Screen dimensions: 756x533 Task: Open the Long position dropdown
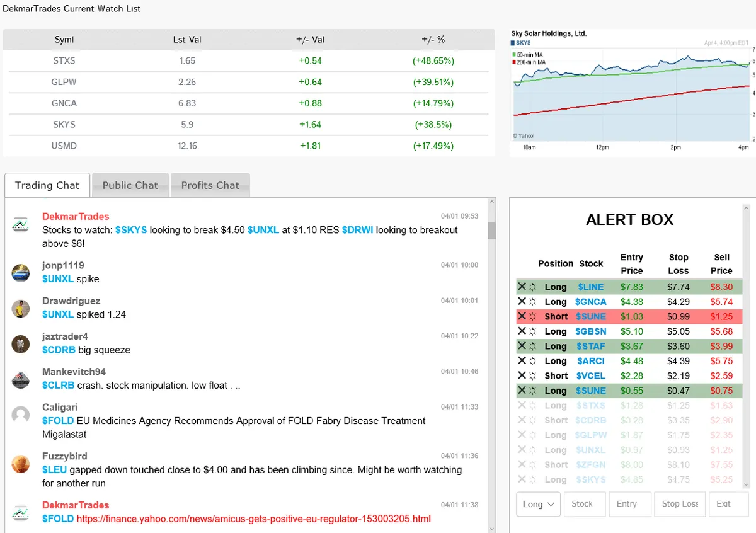click(x=538, y=504)
